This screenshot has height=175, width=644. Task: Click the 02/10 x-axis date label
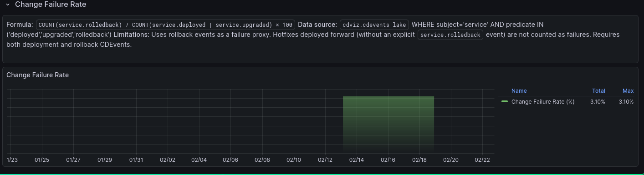[x=293, y=160]
